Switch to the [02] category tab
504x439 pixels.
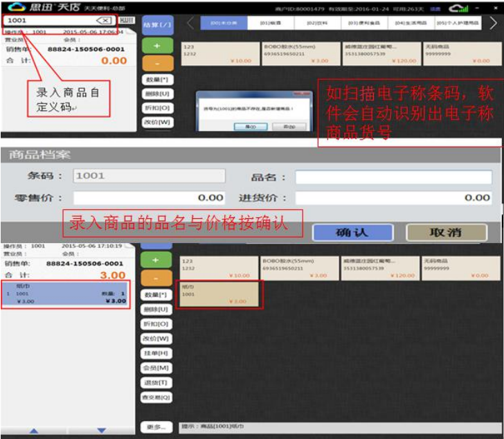click(x=317, y=23)
